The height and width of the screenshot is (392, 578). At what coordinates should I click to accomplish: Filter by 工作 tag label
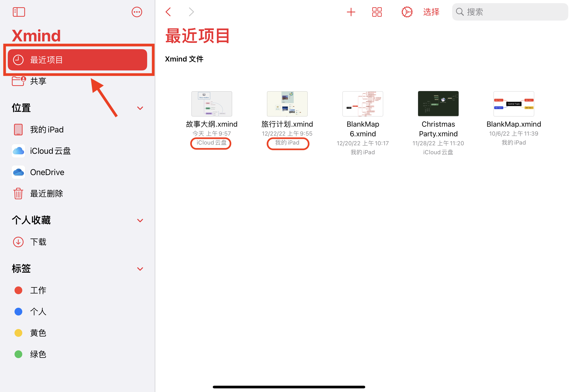click(38, 290)
